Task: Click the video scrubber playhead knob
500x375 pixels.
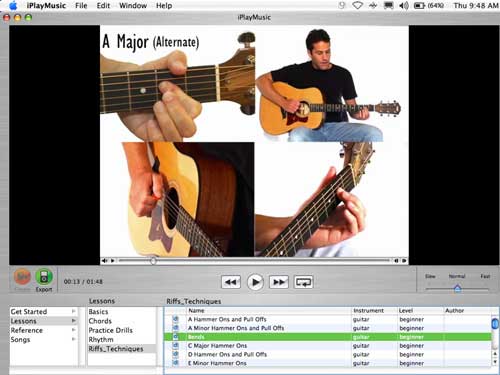Action: [x=153, y=261]
